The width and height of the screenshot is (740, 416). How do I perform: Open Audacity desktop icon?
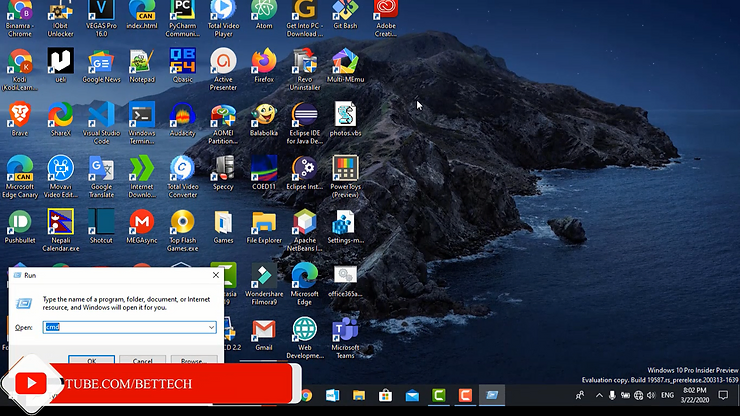point(183,119)
